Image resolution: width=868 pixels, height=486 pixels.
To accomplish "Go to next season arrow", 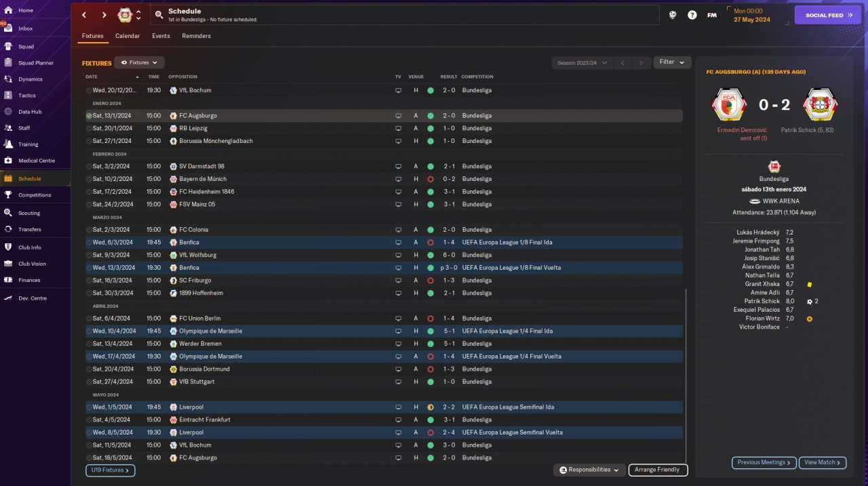I will [642, 63].
